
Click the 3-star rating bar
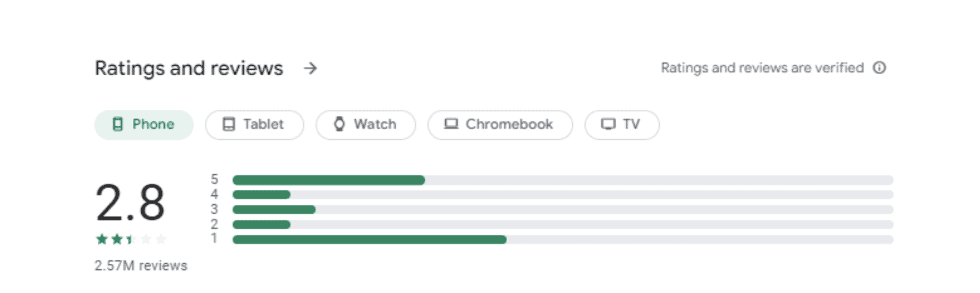tap(563, 210)
